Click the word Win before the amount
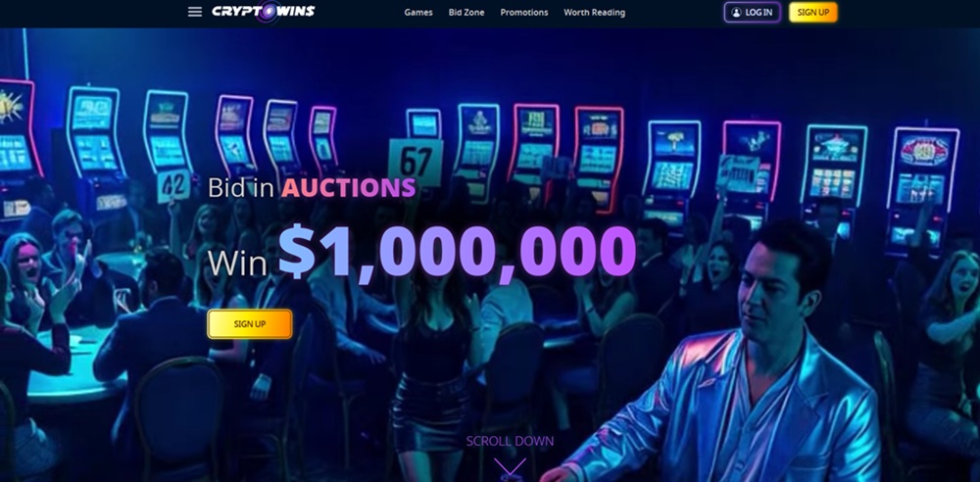The image size is (980, 482). [x=237, y=263]
